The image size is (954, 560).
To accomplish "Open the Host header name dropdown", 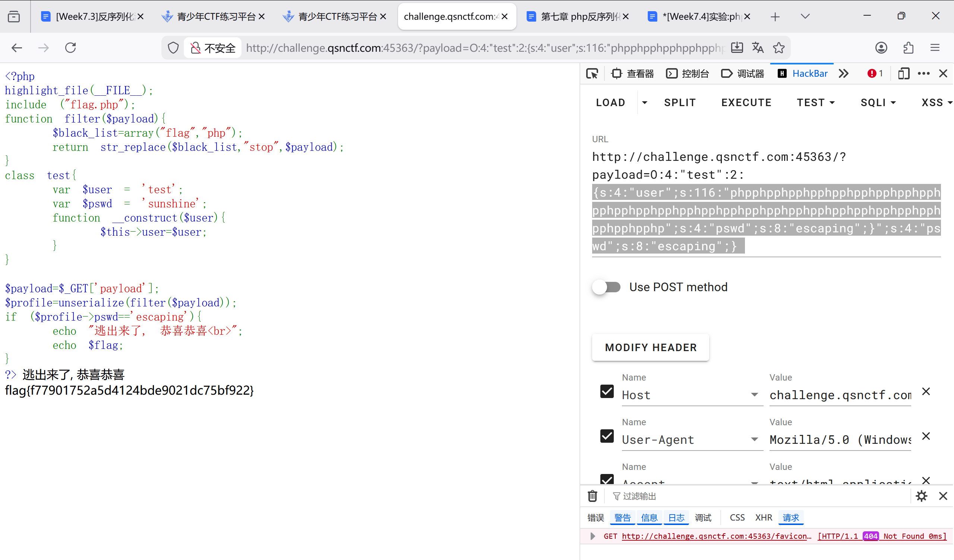I will [754, 395].
